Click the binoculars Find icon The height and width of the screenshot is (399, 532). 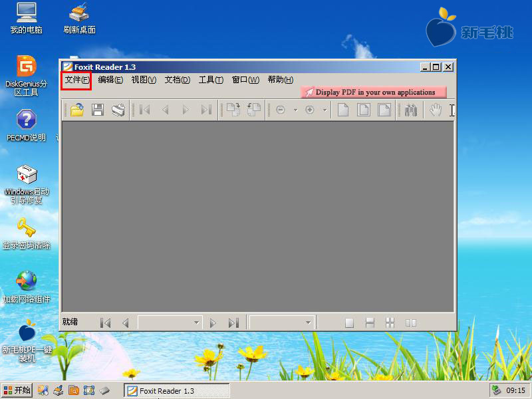[410, 110]
